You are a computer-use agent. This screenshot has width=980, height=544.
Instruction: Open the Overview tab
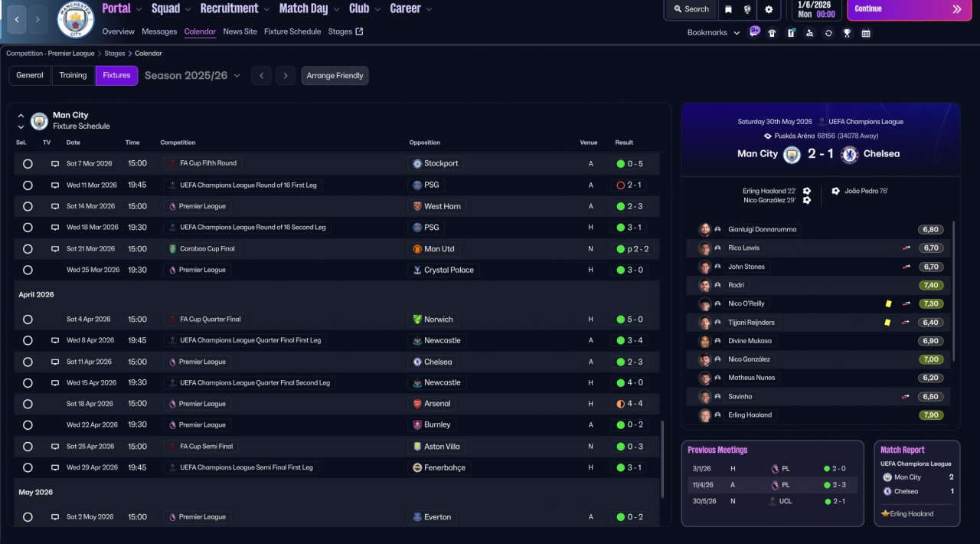tap(118, 31)
